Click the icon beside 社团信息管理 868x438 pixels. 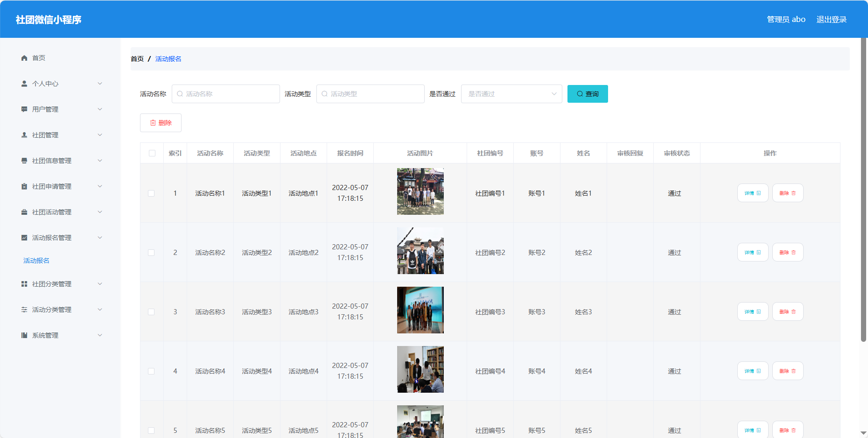[24, 161]
